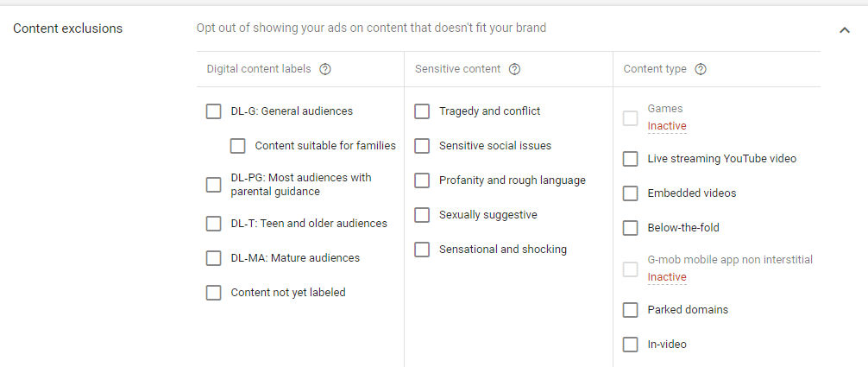Open help icon for Content type
Screen dimensions: 868x367
(701, 69)
